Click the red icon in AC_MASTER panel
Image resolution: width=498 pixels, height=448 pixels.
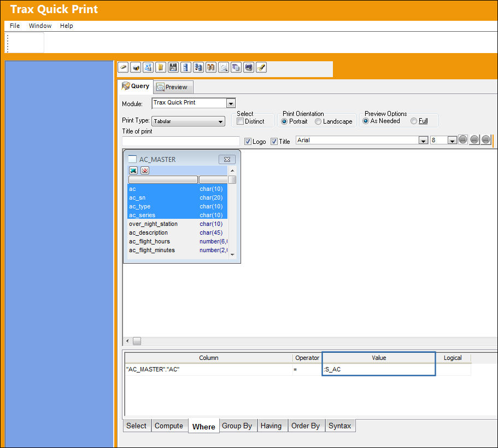[x=145, y=171]
